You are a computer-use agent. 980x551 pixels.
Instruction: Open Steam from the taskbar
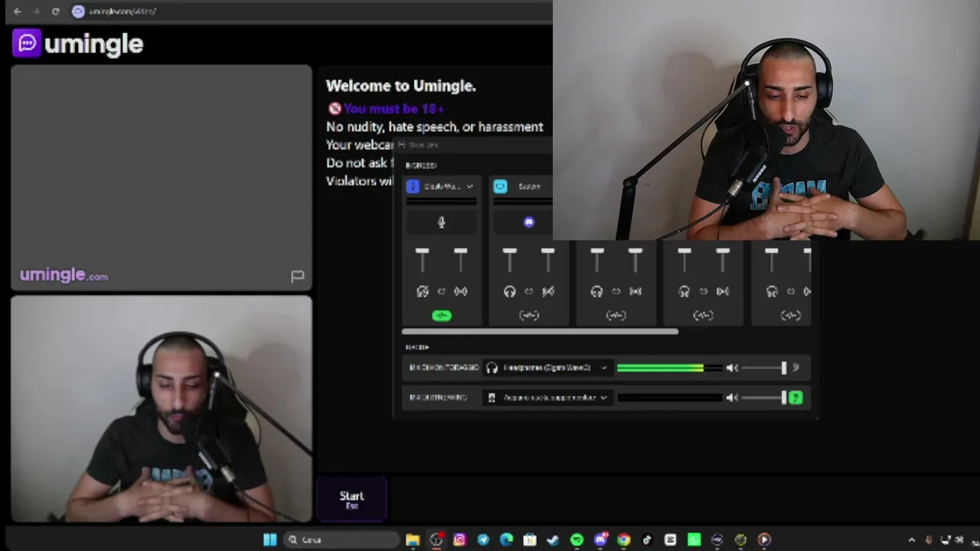553,540
